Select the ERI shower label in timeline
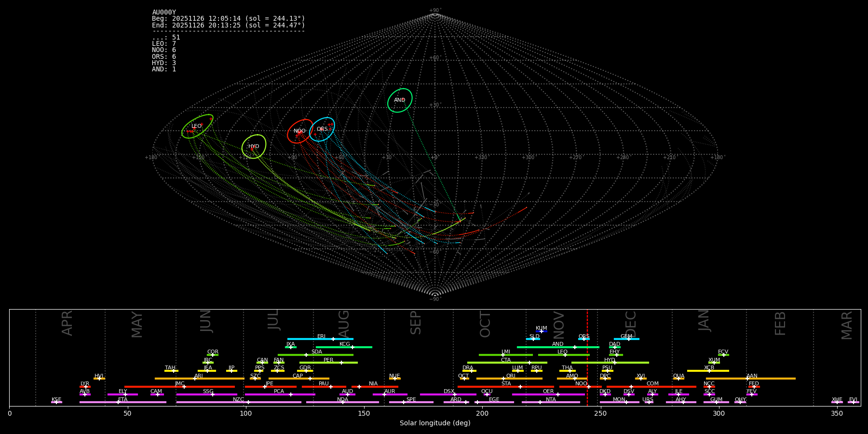Viewport: 868px width, 434px height. [x=321, y=337]
